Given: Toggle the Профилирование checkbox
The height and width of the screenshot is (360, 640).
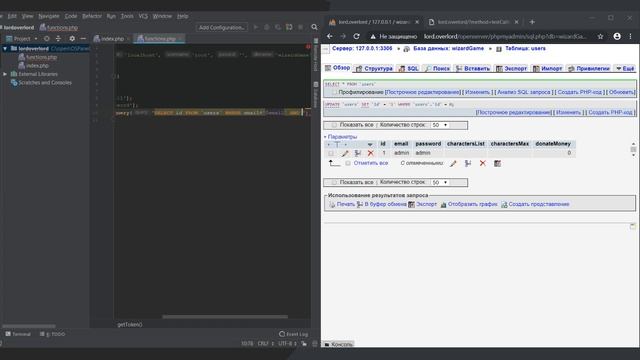Looking at the screenshot, I should 334,92.
